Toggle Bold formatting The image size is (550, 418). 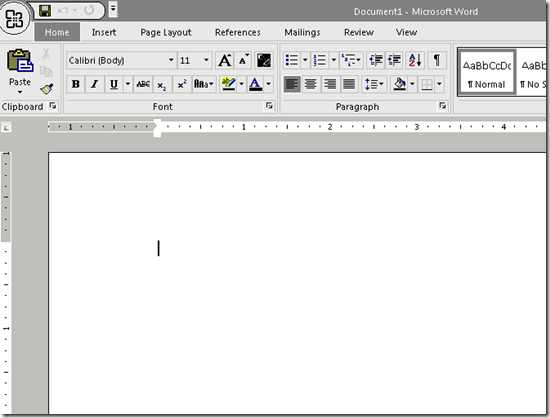click(75, 85)
